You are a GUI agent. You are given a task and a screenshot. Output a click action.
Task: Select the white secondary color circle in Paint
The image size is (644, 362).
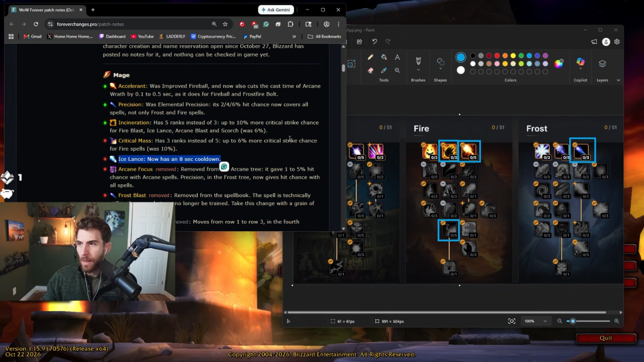[x=461, y=70]
